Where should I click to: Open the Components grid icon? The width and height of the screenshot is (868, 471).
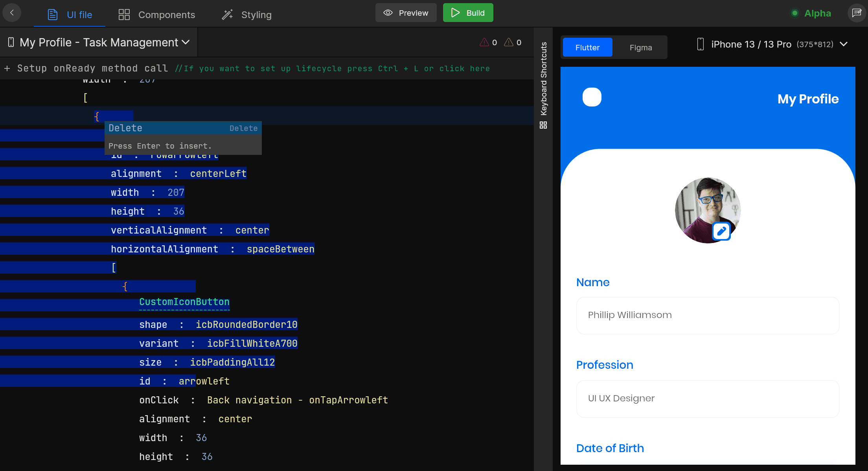pyautogui.click(x=124, y=14)
